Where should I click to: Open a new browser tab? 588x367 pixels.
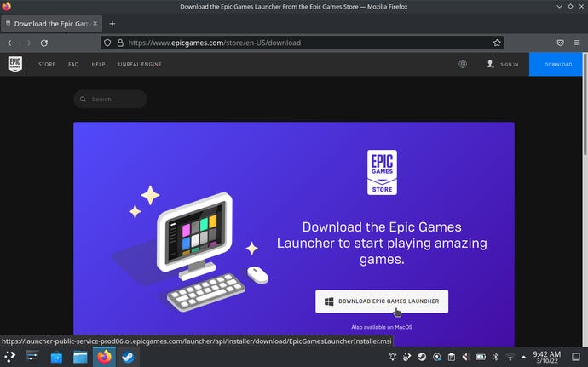[112, 23]
